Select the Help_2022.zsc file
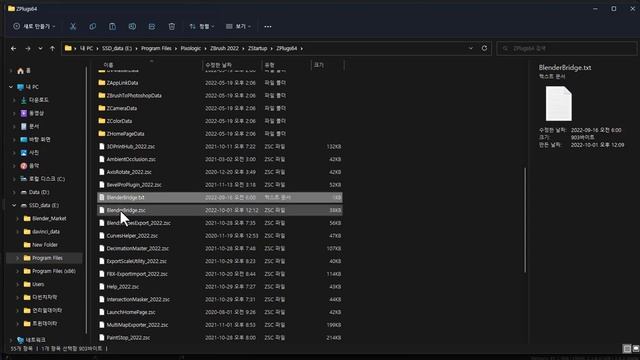Image resolution: width=640 pixels, height=360 pixels. 220,287
